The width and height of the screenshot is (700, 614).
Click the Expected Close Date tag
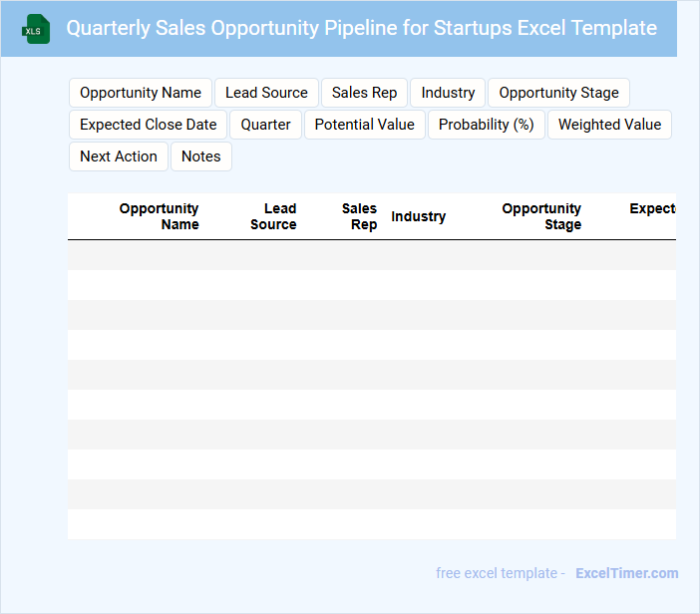(149, 125)
